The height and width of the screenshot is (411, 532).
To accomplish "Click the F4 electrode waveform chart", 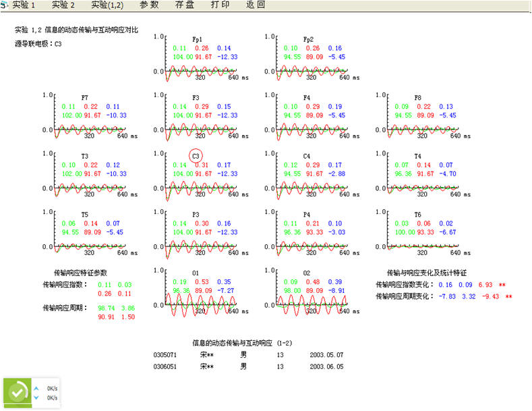I will pos(312,117).
